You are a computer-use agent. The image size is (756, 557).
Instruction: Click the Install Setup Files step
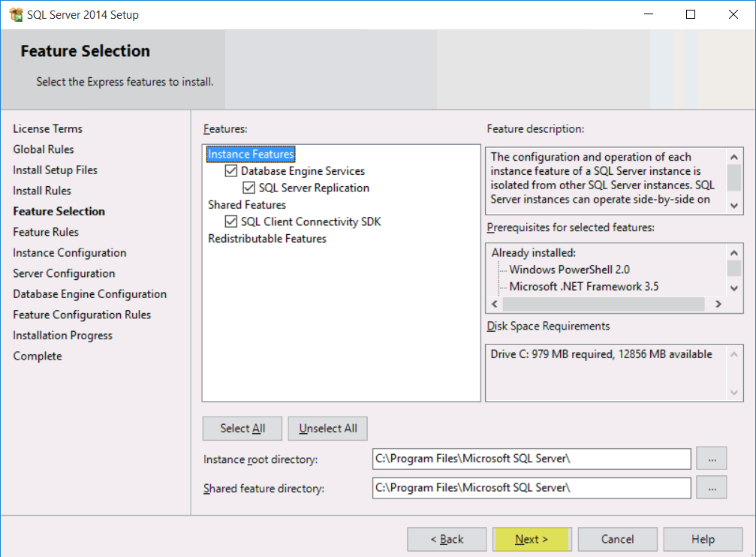click(x=55, y=170)
